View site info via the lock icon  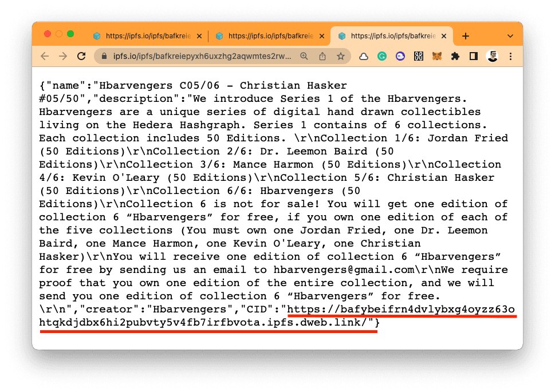point(104,56)
